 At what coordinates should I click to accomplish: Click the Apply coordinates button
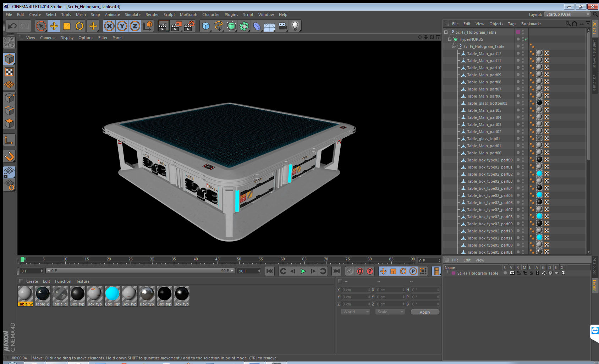point(425,312)
